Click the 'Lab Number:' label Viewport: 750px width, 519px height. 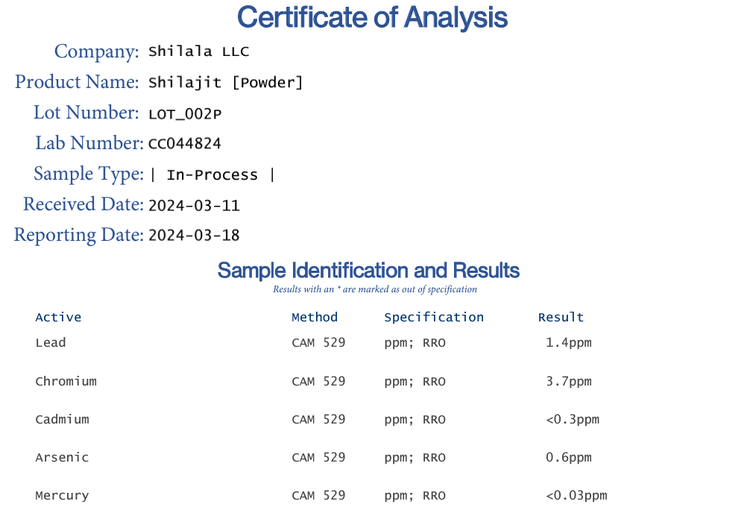pyautogui.click(x=89, y=143)
